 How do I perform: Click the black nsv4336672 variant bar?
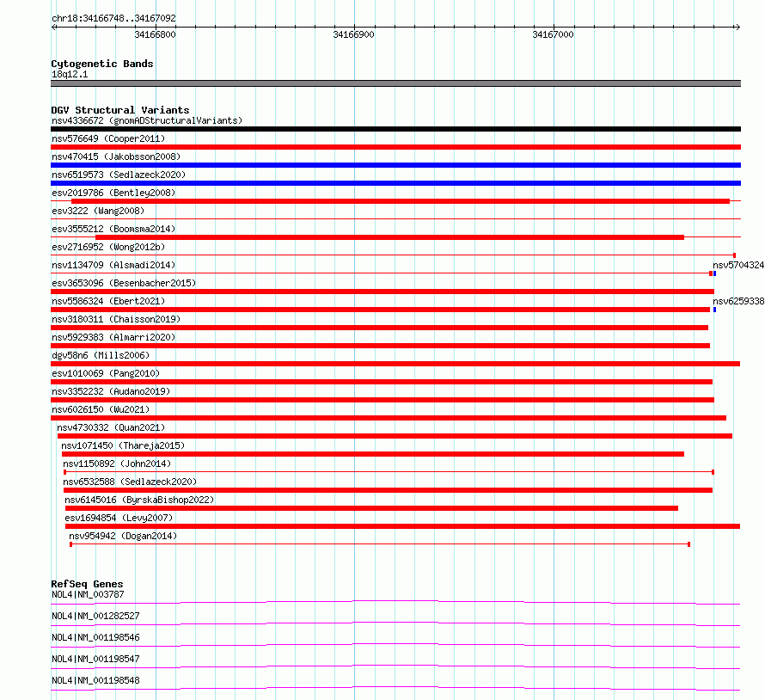[x=395, y=129]
